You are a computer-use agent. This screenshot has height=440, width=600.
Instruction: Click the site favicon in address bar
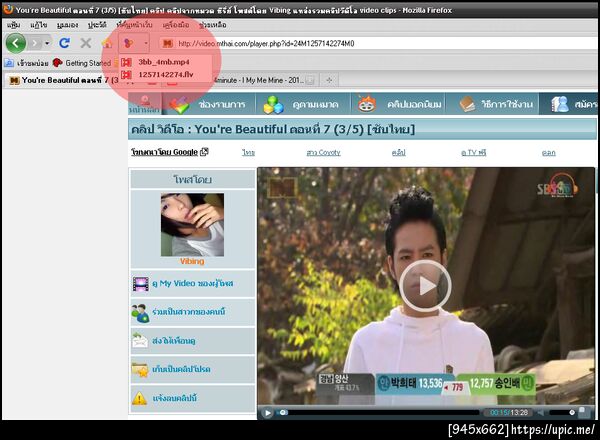point(167,43)
